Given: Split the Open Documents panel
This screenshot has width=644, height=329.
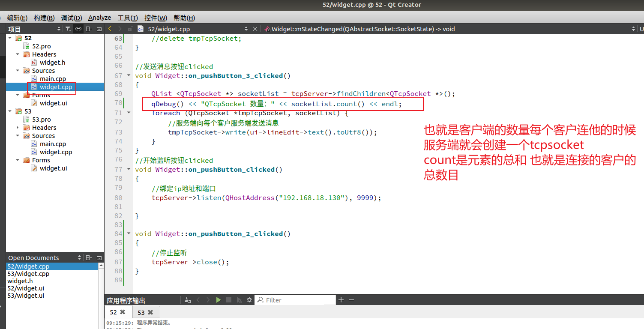Looking at the screenshot, I should click(89, 257).
